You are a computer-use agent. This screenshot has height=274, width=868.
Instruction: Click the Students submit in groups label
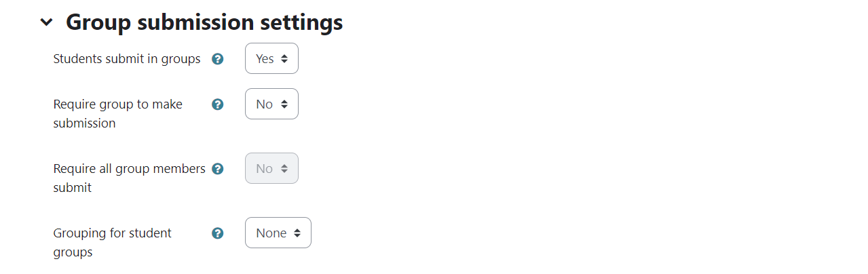pos(127,59)
